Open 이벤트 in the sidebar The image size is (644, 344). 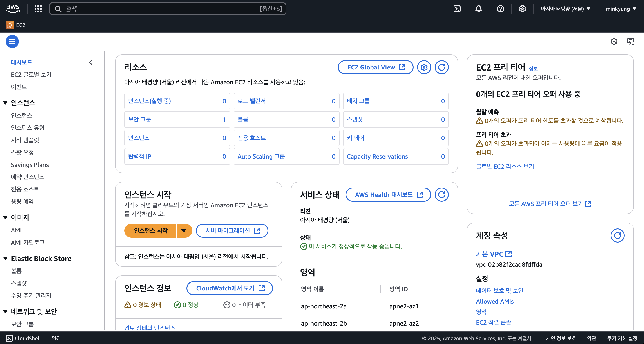[19, 87]
